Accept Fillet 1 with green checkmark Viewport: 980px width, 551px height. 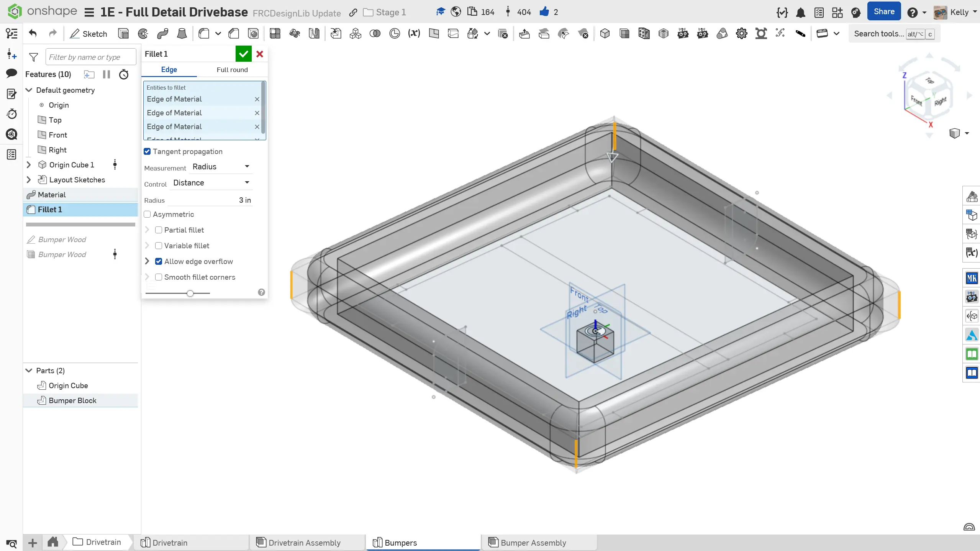click(x=243, y=54)
